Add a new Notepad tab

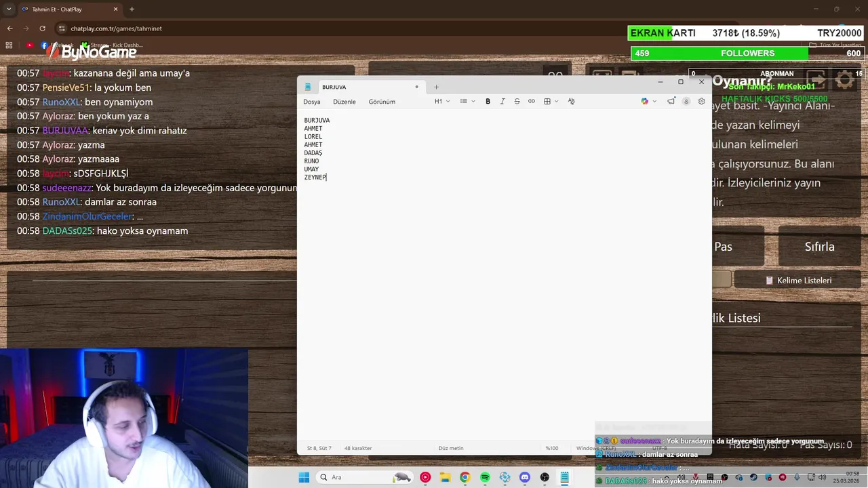click(436, 87)
